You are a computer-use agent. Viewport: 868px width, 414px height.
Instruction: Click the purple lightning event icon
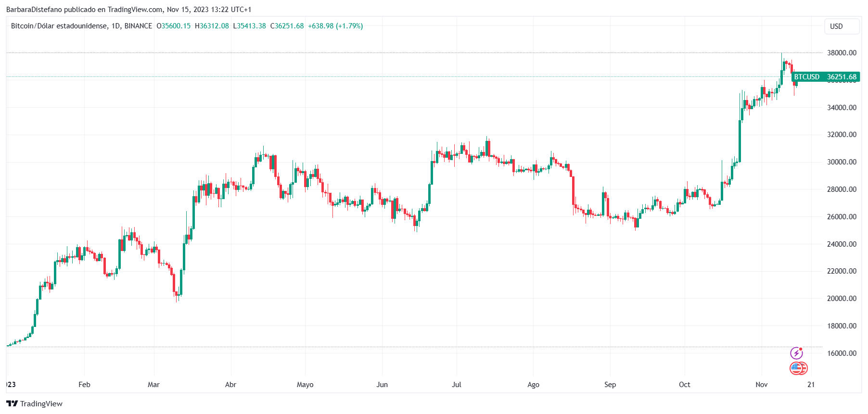[796, 353]
